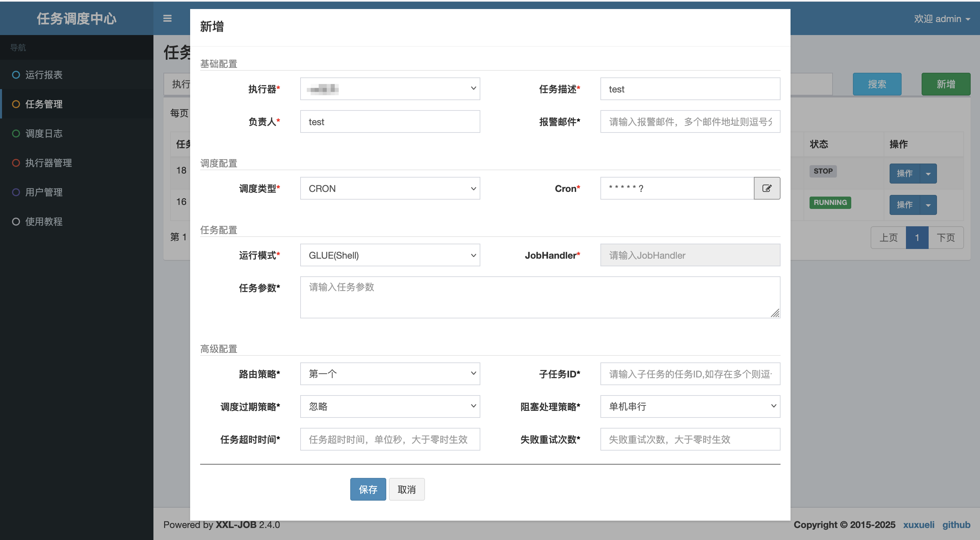Open the 运行模式 GLUE(Shell) dropdown
This screenshot has width=980, height=540.
(x=390, y=255)
